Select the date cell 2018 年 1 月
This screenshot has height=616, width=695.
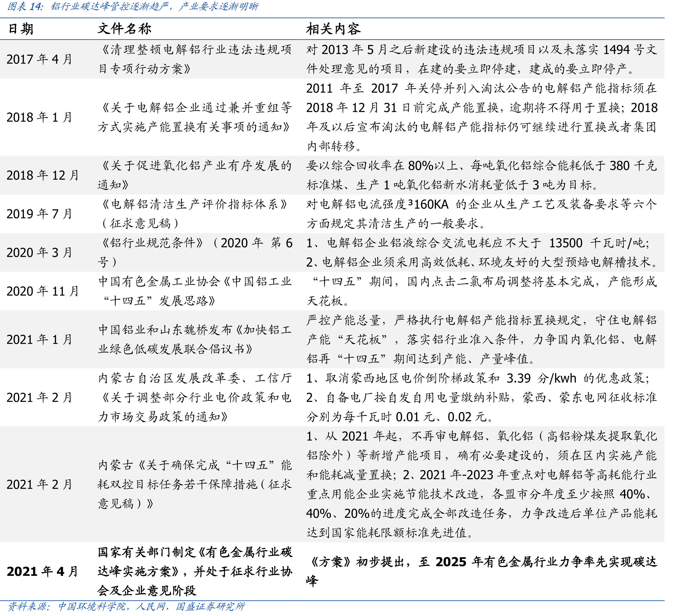[x=39, y=117]
